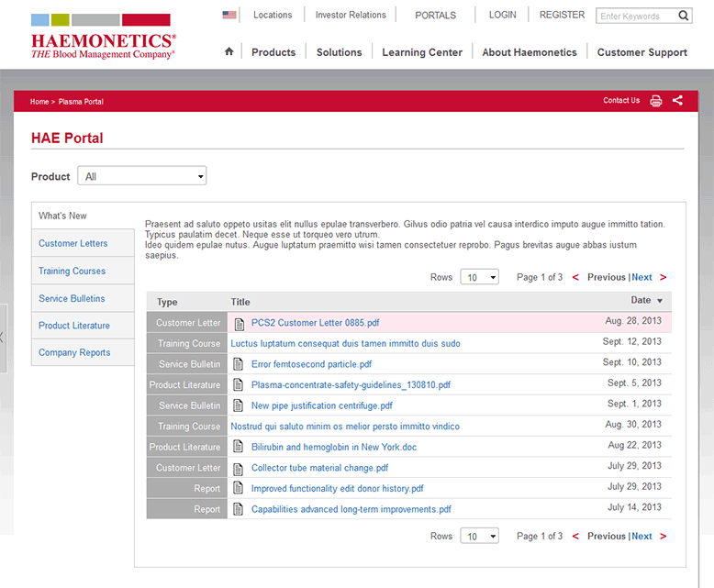Image resolution: width=714 pixels, height=588 pixels.
Task: Open the About Haemonetics menu
Action: point(530,52)
